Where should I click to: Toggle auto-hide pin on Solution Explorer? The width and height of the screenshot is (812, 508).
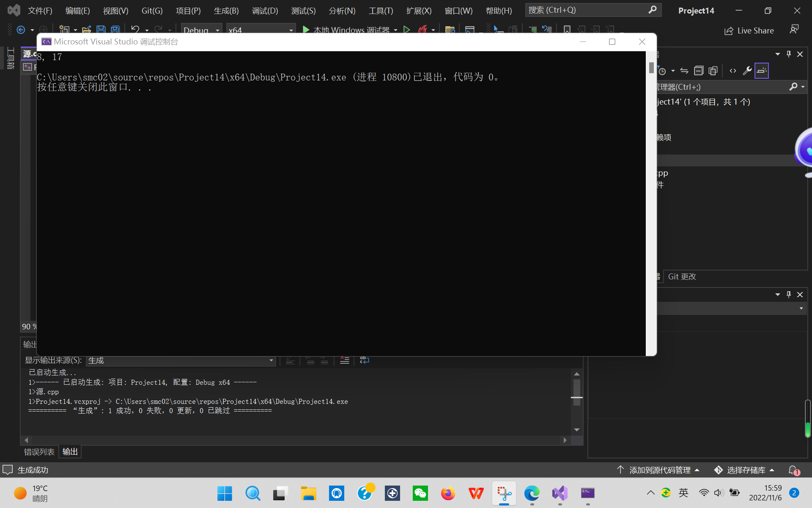click(789, 54)
